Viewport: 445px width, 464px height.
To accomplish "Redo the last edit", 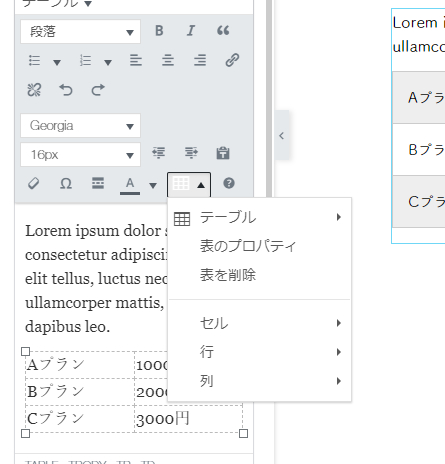I will pyautogui.click(x=98, y=90).
